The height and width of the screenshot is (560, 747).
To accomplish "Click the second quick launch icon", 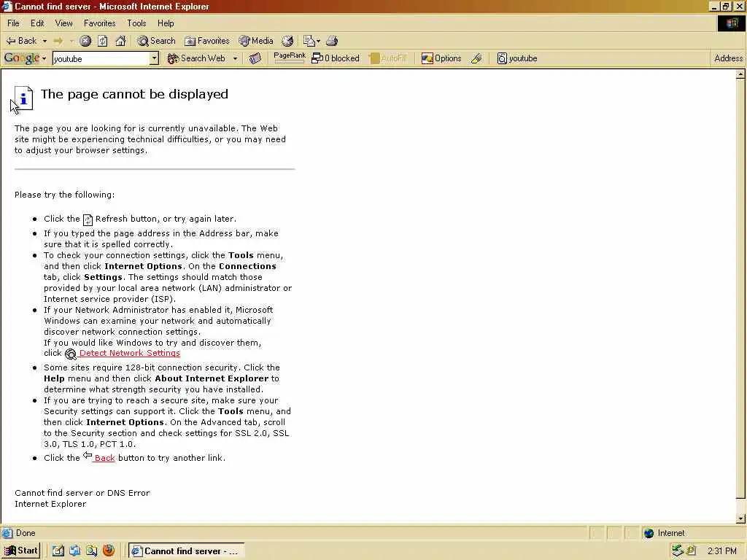I will coord(75,551).
